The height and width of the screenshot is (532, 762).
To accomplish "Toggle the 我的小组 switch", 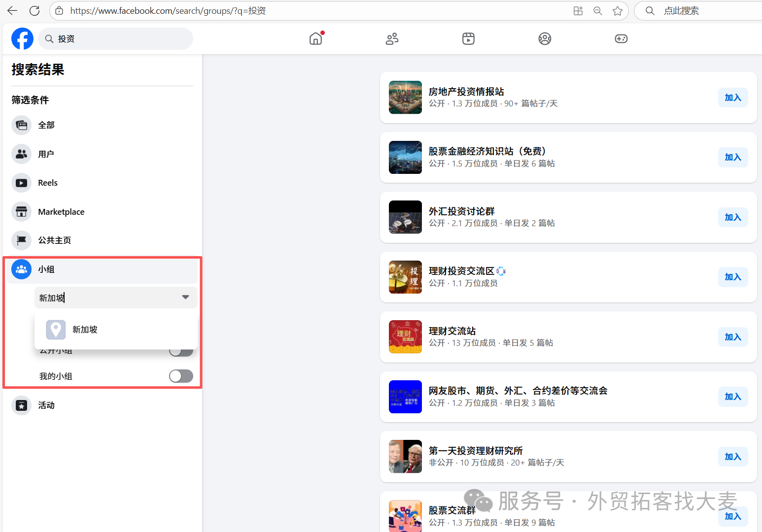I will tap(181, 376).
